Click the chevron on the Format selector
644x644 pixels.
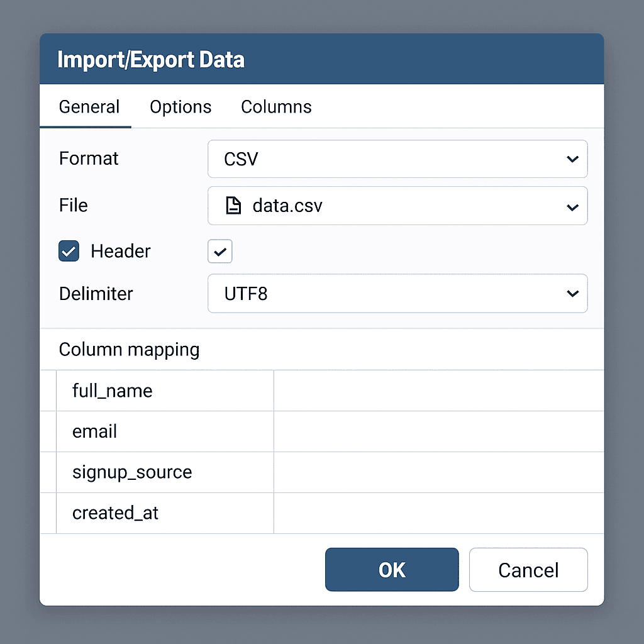pyautogui.click(x=572, y=158)
